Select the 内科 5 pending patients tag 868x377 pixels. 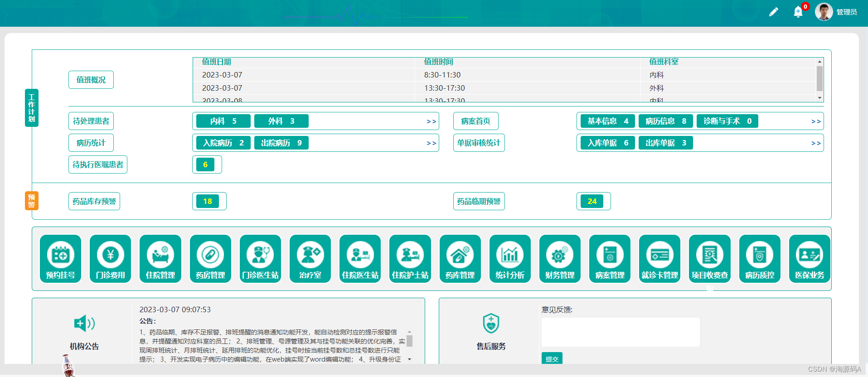(x=223, y=121)
